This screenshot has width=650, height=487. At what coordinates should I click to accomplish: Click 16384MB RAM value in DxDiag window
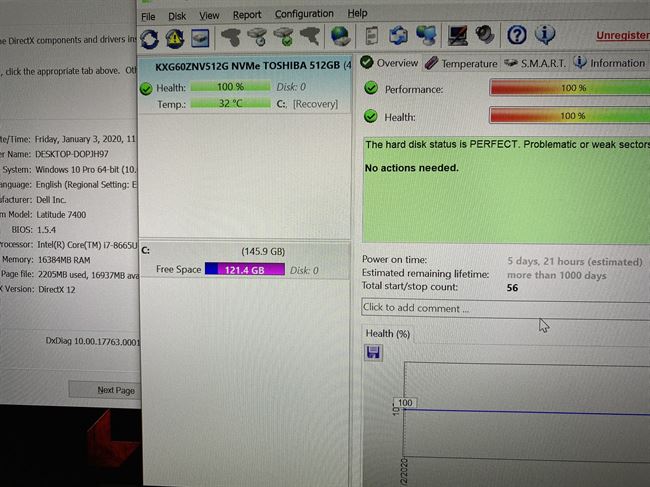tap(64, 260)
